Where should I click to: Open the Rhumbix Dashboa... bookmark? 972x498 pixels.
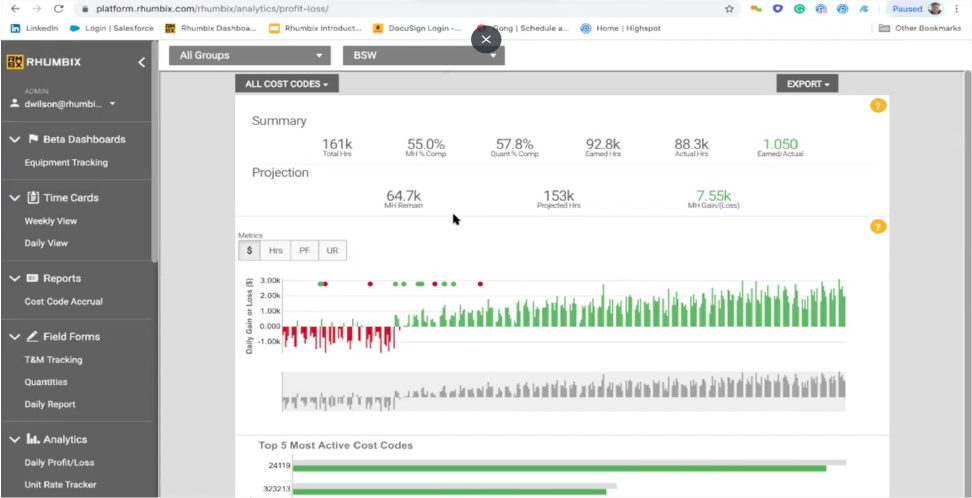pos(211,28)
